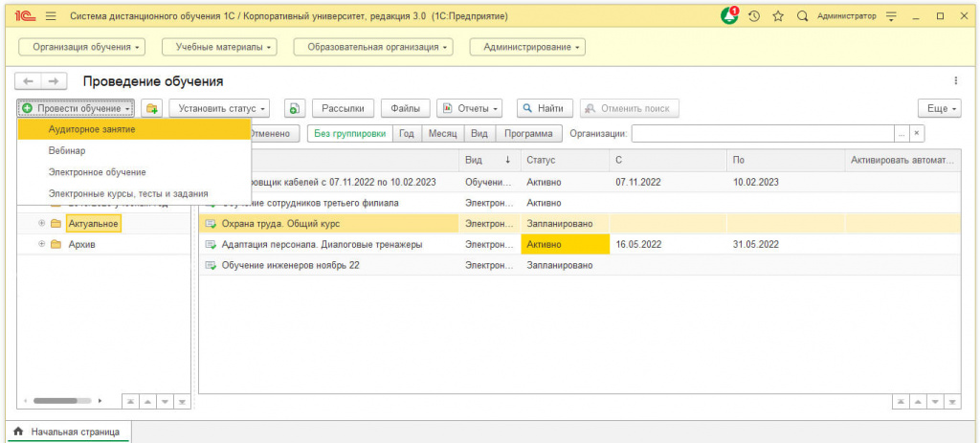Screen dimensions: 980x443
Task: Open the main menu hamburger icon
Action: [x=52, y=16]
